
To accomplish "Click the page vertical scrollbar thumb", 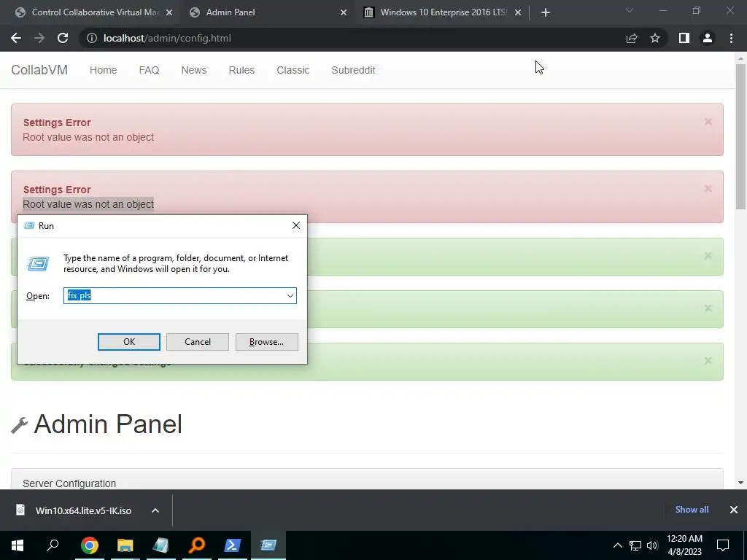I will tap(740, 136).
